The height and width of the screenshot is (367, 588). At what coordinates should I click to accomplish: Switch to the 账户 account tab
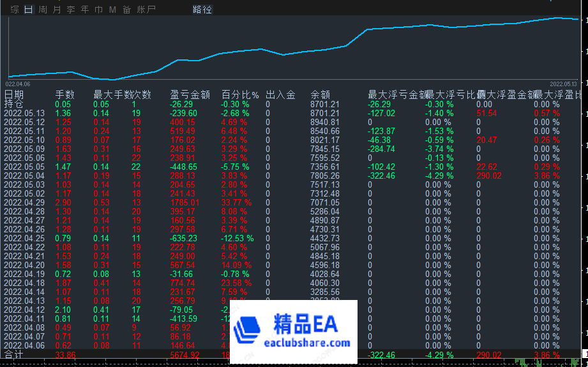click(146, 10)
